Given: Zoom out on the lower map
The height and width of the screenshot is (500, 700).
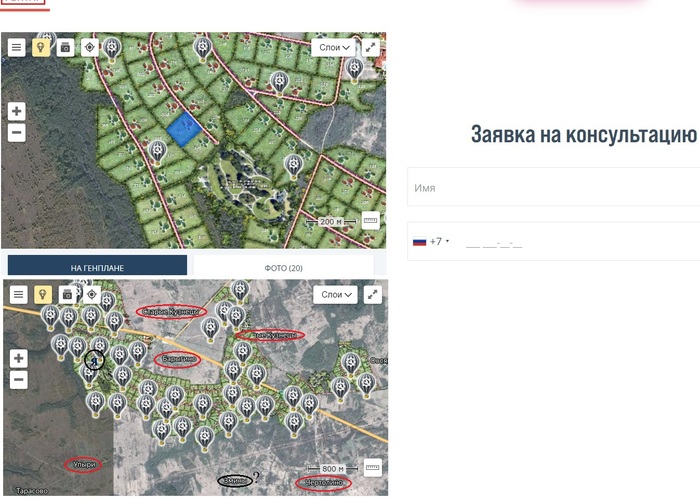Looking at the screenshot, I should coord(19,380).
